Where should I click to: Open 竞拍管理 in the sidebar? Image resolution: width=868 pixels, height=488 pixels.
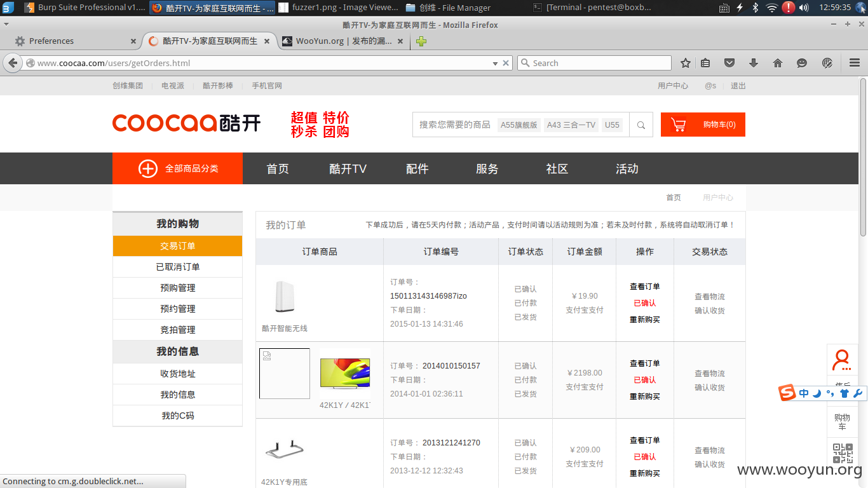[x=178, y=330]
